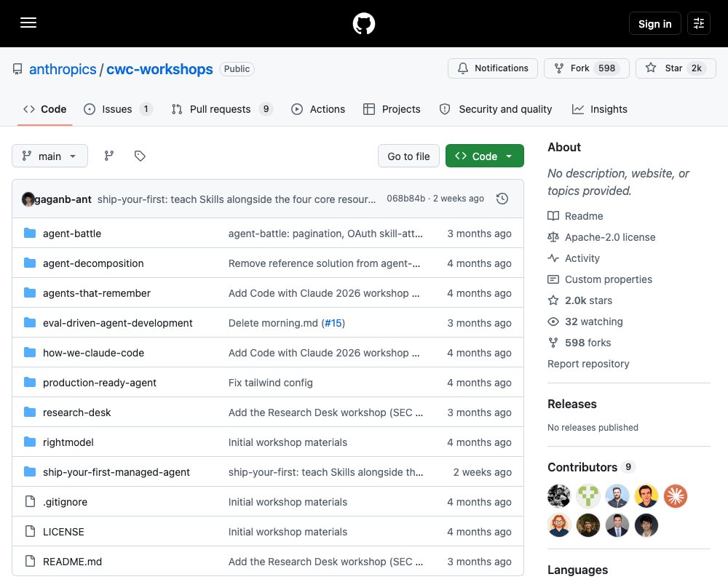Open the appearance settings sliders icon
The height and width of the screenshot is (582, 728).
point(699,23)
